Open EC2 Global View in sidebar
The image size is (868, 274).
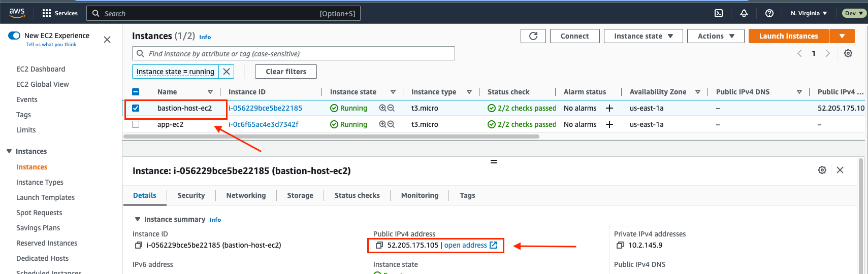(x=43, y=84)
